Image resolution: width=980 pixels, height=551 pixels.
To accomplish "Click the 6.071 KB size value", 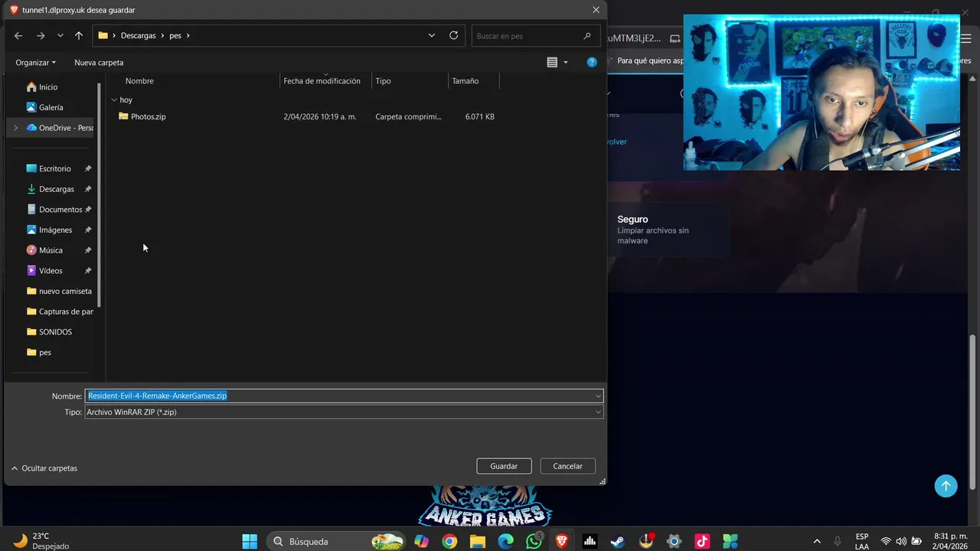I will (480, 116).
